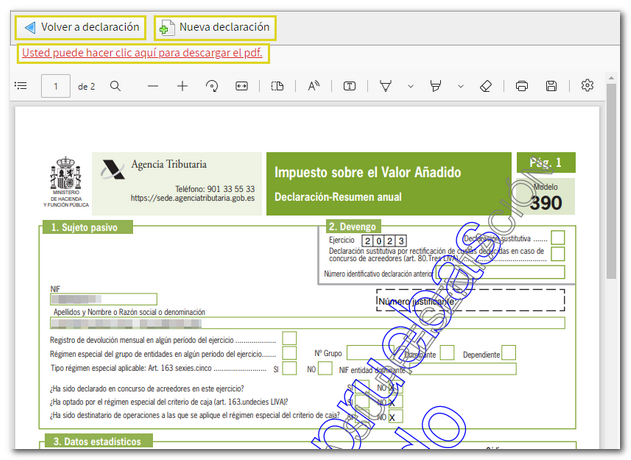Select the eraser tool
The height and width of the screenshot is (460, 631).
point(486,86)
